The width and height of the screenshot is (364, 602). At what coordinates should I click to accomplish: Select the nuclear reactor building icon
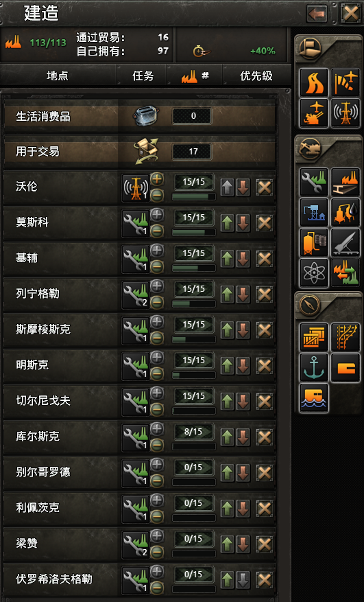[314, 273]
